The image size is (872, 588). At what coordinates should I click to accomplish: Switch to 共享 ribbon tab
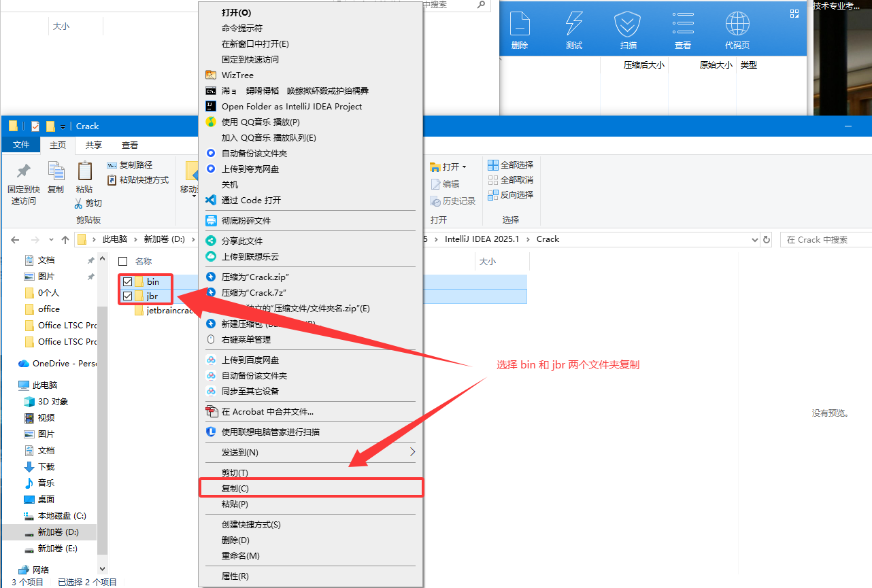click(94, 145)
